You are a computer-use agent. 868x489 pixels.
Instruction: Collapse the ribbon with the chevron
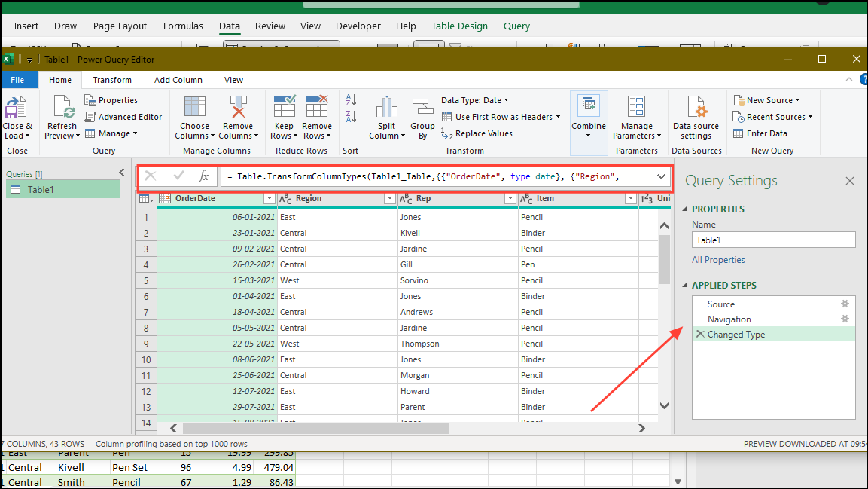click(x=848, y=79)
